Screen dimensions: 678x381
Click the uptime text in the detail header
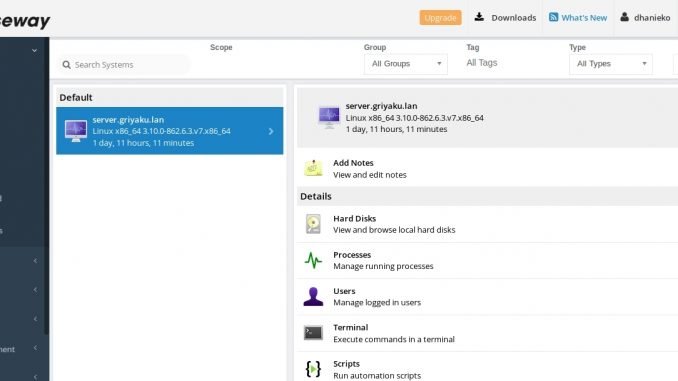click(x=396, y=129)
